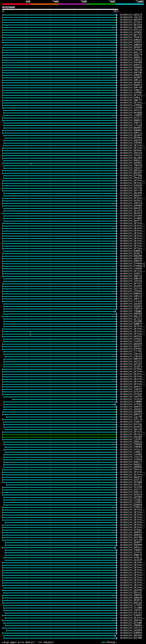The image size is (146, 644).
Task: Open hit UniRef100_B8LLV3
Action: point(131,53)
